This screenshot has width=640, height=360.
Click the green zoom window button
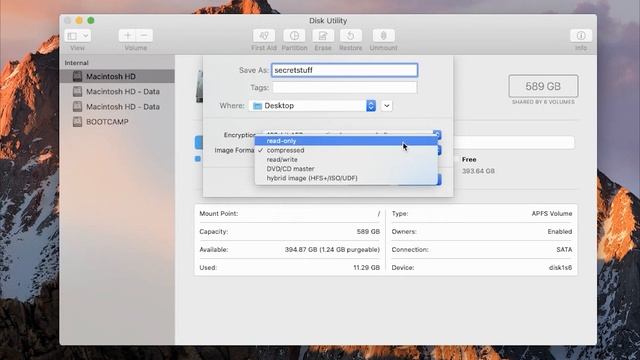pyautogui.click(x=91, y=20)
